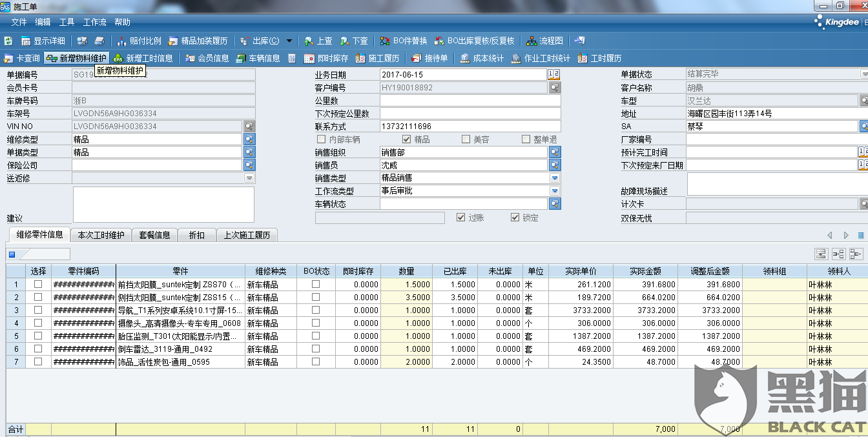868x437 pixels.
Task: Click BO件替换 toolbar item
Action: pyautogui.click(x=404, y=41)
